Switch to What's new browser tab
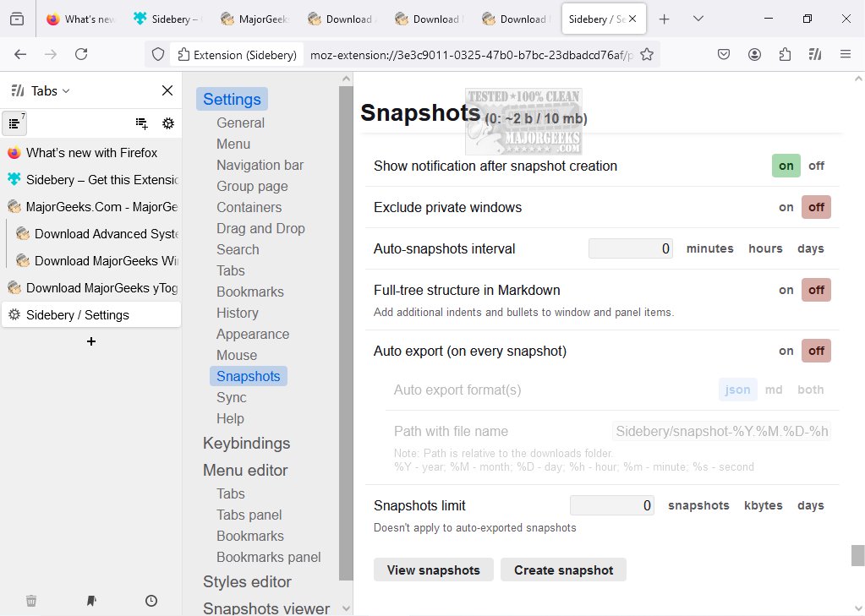The height and width of the screenshot is (616, 865). (x=80, y=19)
